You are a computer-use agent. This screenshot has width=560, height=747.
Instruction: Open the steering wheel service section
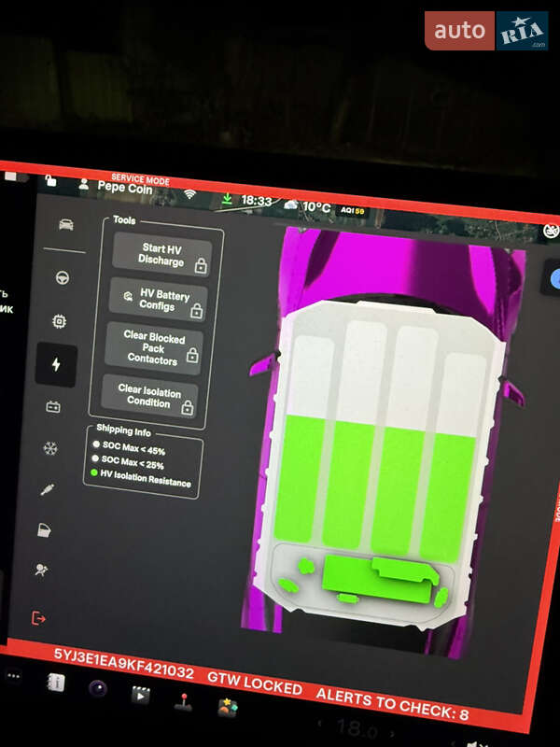click(x=63, y=277)
